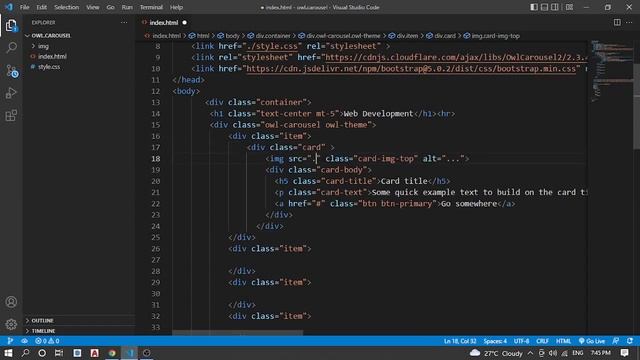Open Task View on the taskbar
The width and height of the screenshot is (640, 360).
[59, 353]
